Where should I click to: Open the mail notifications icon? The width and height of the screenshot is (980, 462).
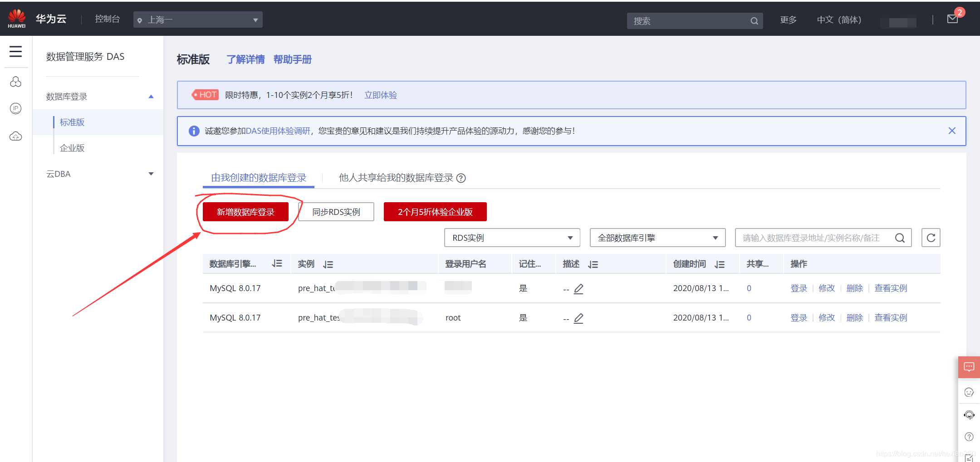(952, 19)
